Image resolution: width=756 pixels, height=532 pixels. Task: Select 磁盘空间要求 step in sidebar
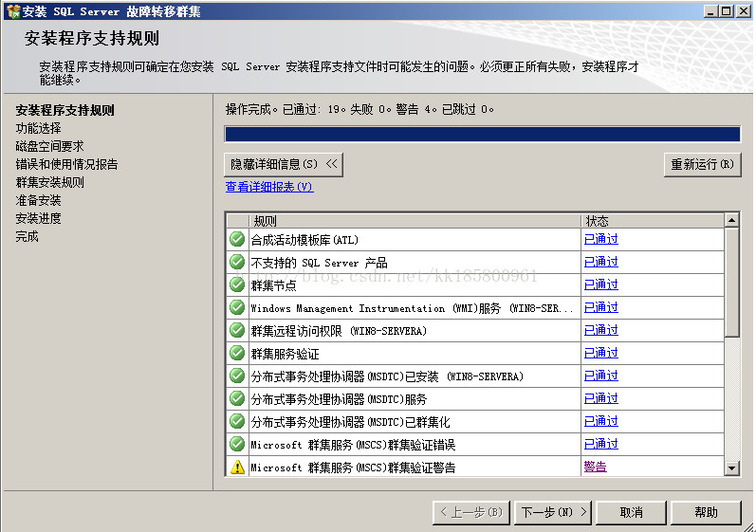[49, 146]
